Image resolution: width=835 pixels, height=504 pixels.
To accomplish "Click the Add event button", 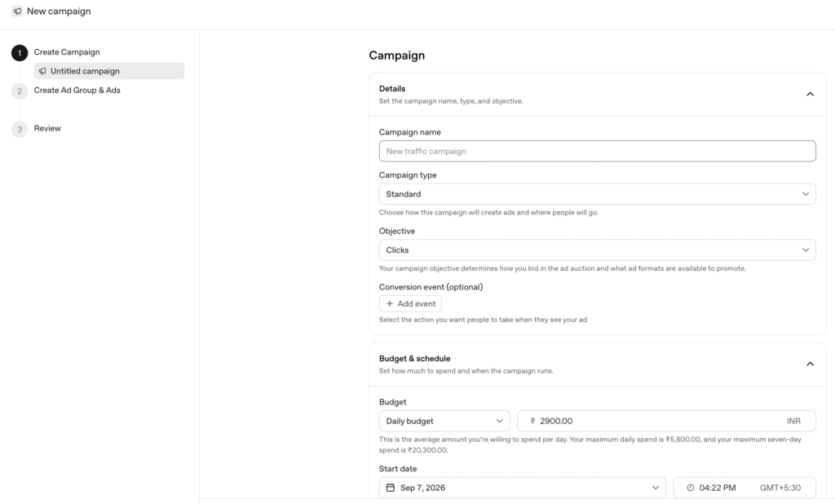I will (x=410, y=303).
